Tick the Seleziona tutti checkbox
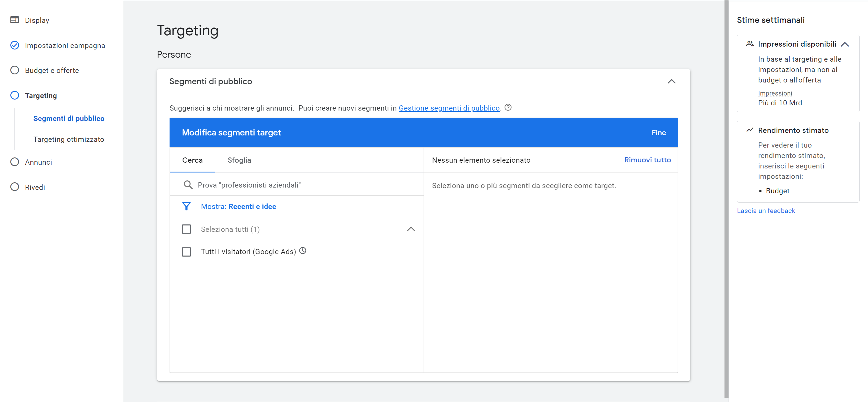Screen dimensions: 868x402 186,229
